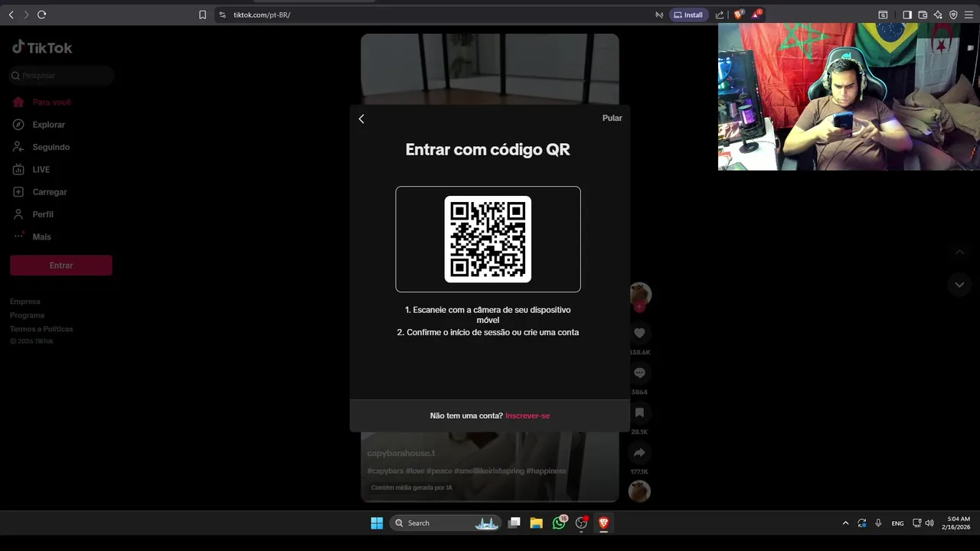Viewport: 980px width, 551px height.
Task: Click the Entrar button in the sidebar
Action: tap(61, 266)
